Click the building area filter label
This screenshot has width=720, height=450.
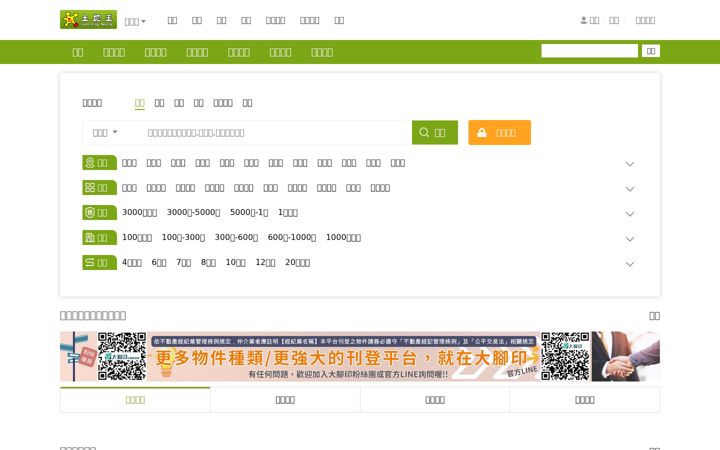99,237
